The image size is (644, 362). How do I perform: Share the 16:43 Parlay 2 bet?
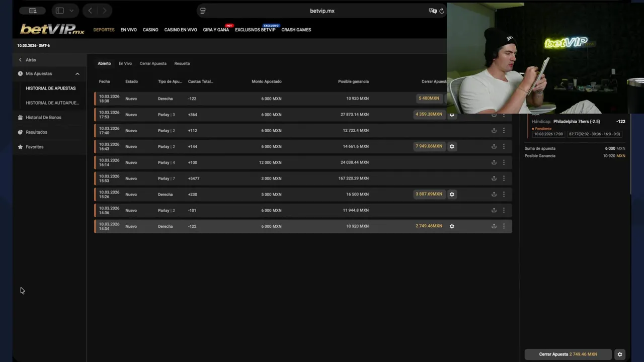click(494, 146)
